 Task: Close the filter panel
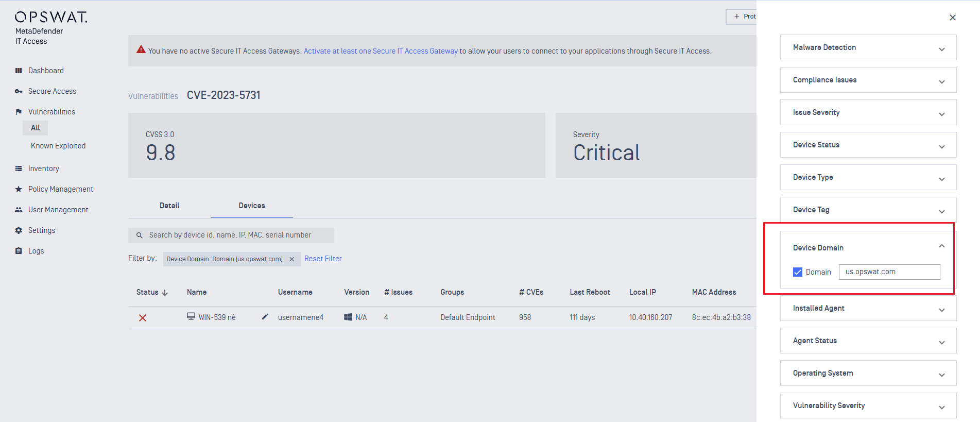click(953, 18)
